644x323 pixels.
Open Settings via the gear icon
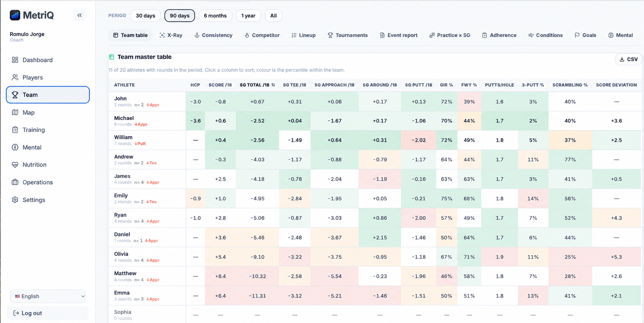(15, 200)
